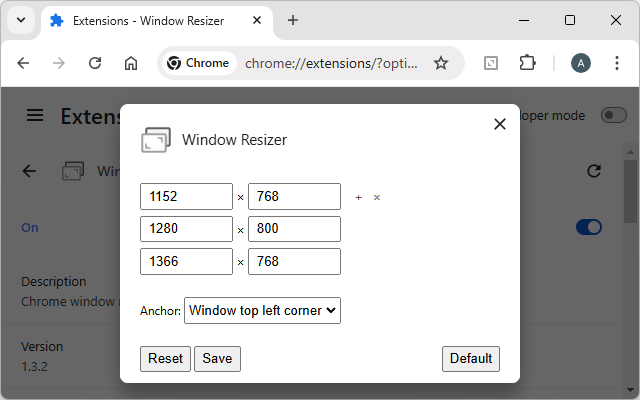The height and width of the screenshot is (400, 640).
Task: Open the Anchor dropdown
Action: coord(262,311)
